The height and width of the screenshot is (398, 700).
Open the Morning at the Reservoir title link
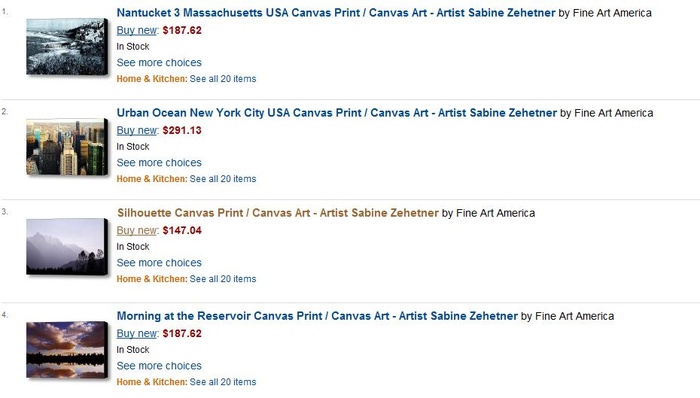(x=317, y=316)
